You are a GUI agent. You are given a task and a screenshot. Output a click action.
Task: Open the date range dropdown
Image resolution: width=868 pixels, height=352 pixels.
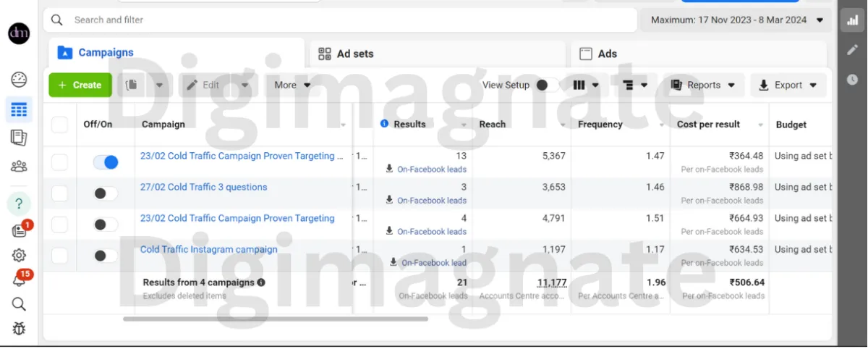pyautogui.click(x=736, y=20)
